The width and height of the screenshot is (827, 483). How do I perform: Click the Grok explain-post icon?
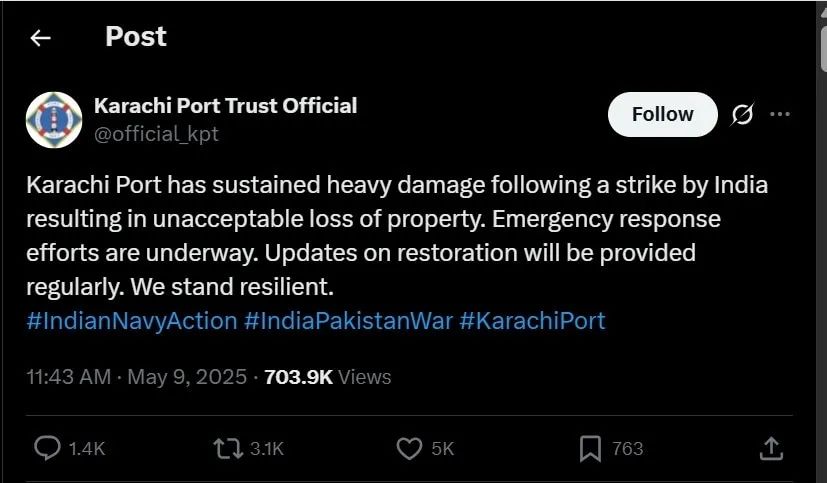[742, 114]
